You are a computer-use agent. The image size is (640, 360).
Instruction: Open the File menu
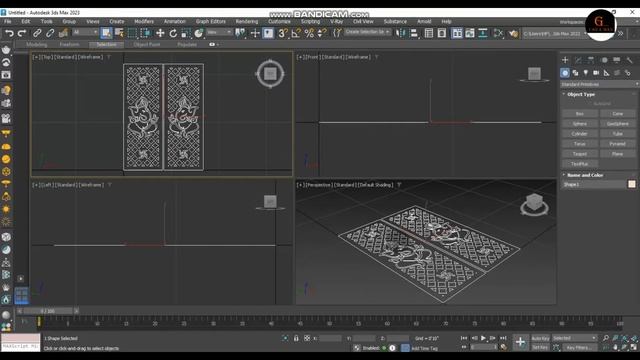[8, 21]
